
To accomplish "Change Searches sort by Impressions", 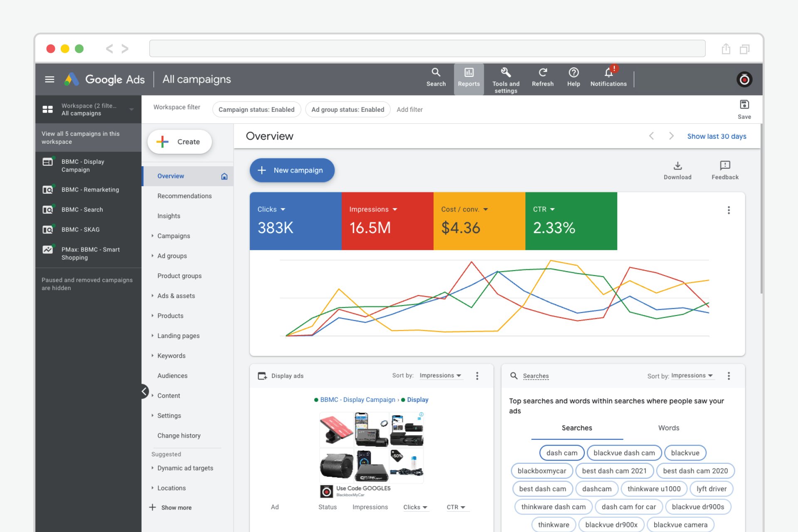I will point(692,375).
